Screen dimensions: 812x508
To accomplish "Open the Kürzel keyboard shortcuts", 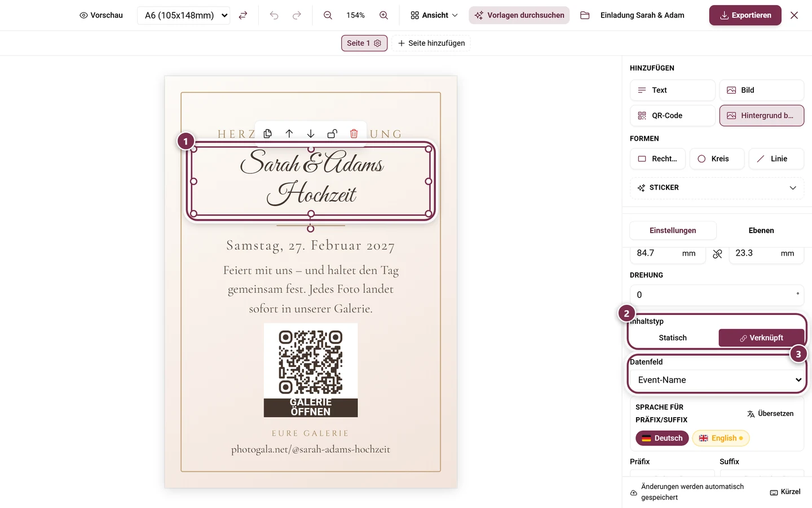I will [785, 492].
